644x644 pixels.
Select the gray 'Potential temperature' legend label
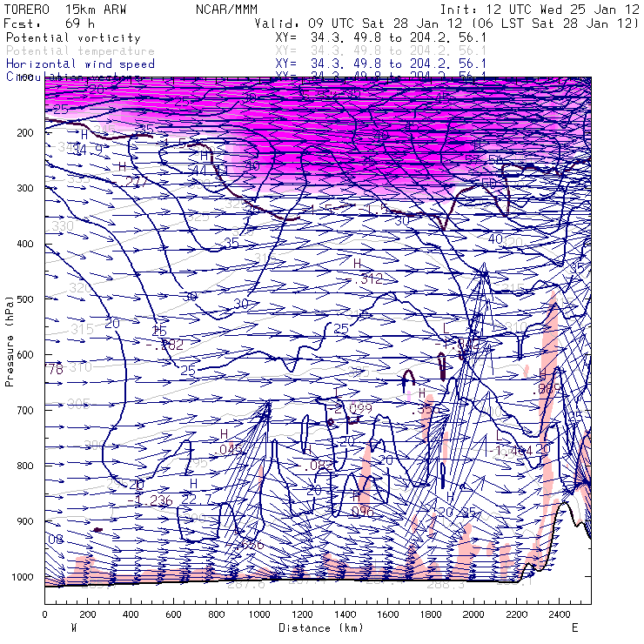[80, 51]
